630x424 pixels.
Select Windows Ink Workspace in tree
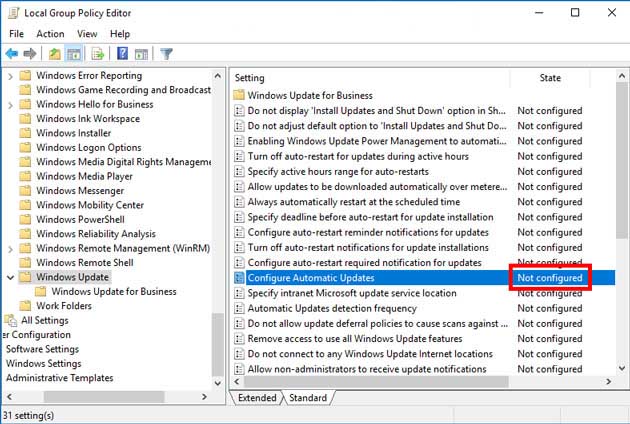tap(88, 119)
